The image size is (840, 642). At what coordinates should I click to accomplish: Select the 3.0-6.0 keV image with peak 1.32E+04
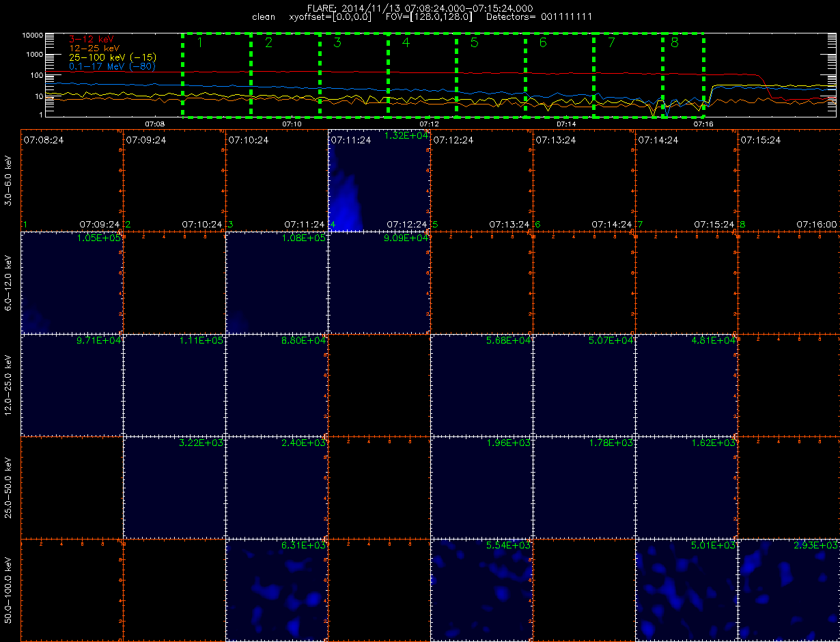[x=379, y=180]
